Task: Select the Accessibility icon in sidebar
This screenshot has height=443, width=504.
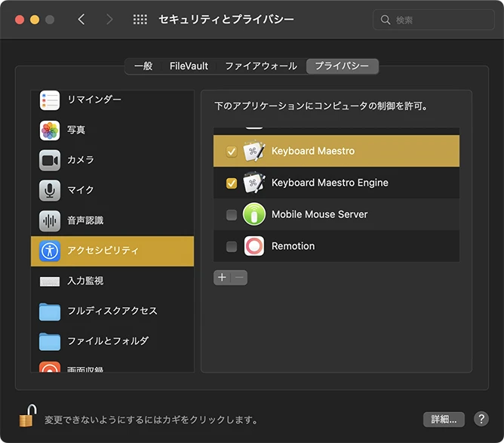Action: click(50, 251)
